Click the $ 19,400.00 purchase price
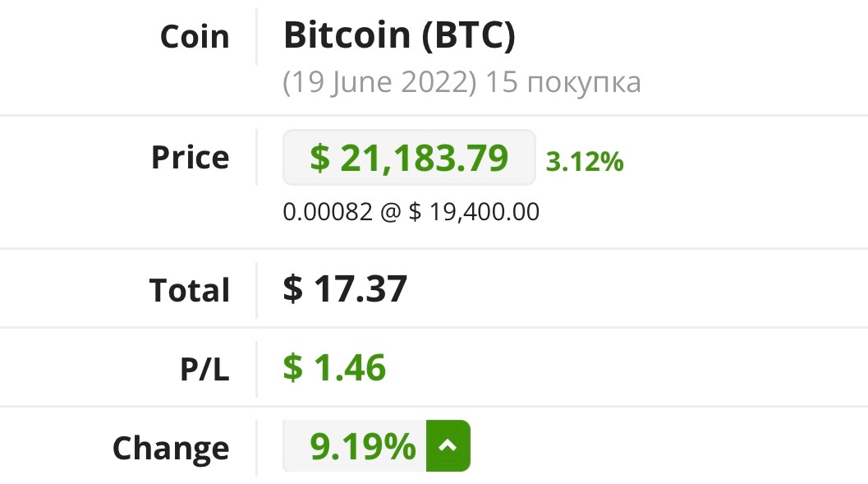Image resolution: width=868 pixels, height=484 pixels. click(474, 211)
